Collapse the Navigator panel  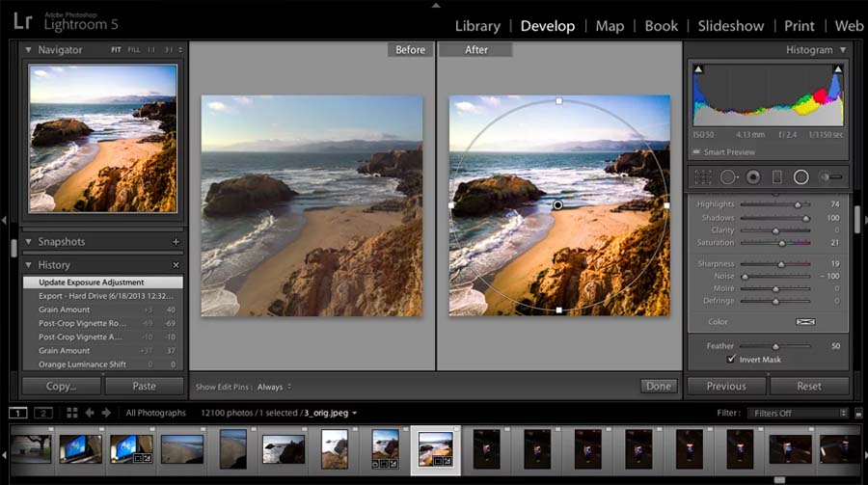28,50
